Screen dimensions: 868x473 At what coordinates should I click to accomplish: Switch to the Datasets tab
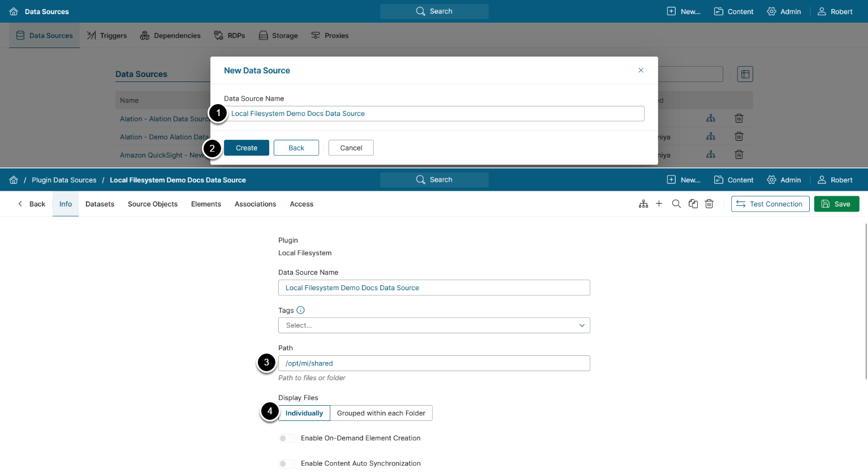100,204
